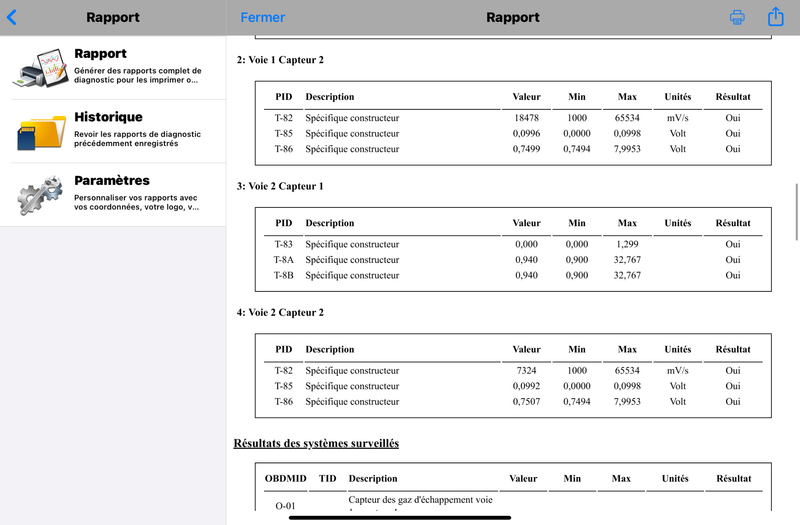Click the report vertical scrollbar

tap(796, 212)
